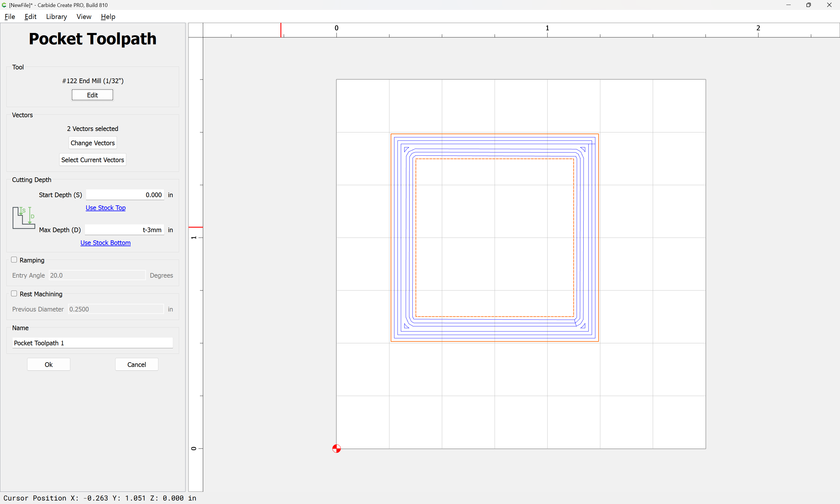The image size is (840, 504).
Task: Close the Carbide Create window
Action: pyautogui.click(x=829, y=5)
